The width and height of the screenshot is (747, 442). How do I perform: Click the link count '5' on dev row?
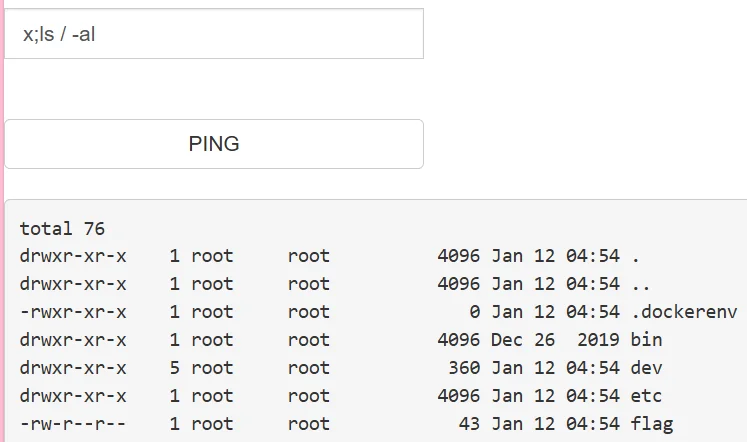pos(175,368)
